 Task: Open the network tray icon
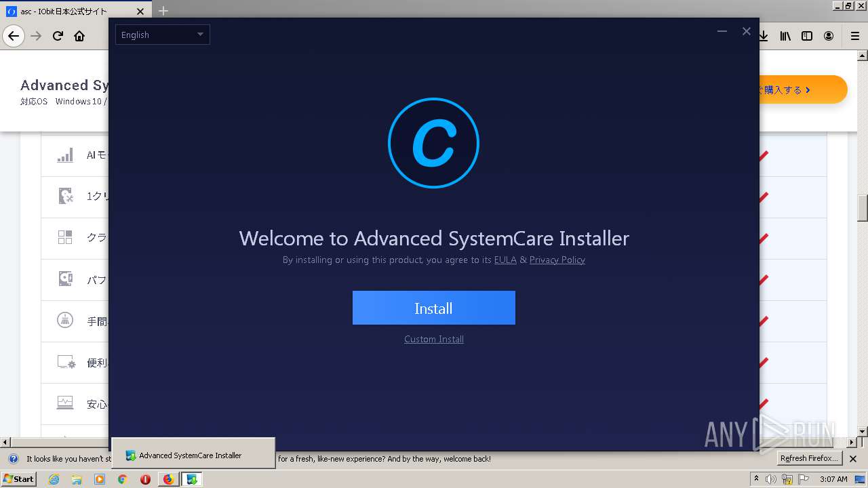pos(787,479)
